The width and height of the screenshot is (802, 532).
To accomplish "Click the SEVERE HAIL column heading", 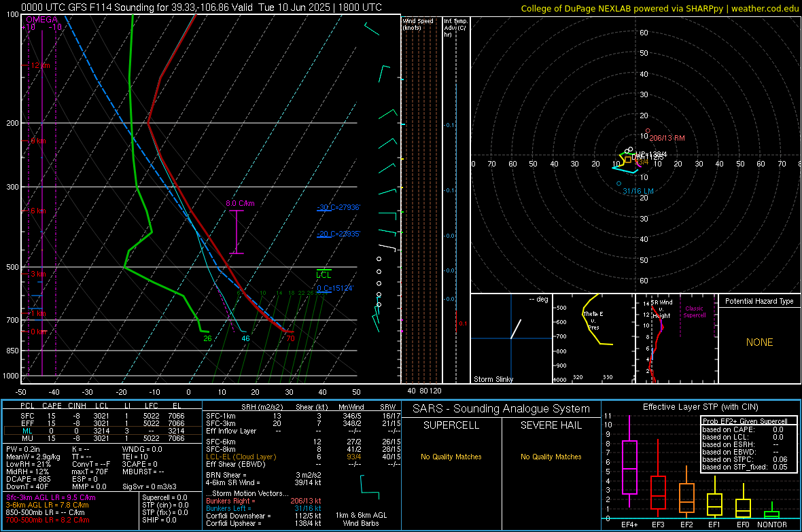I will click(551, 425).
